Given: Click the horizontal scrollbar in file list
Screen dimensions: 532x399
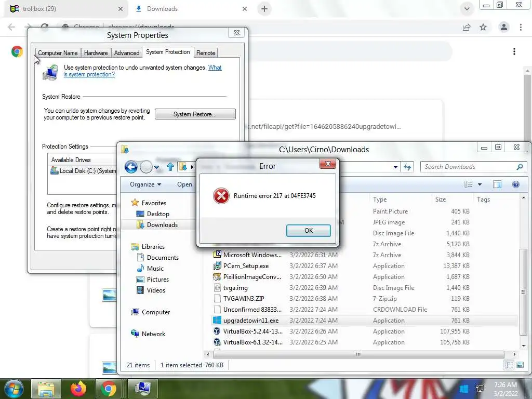Looking at the screenshot, I should tap(358, 354).
